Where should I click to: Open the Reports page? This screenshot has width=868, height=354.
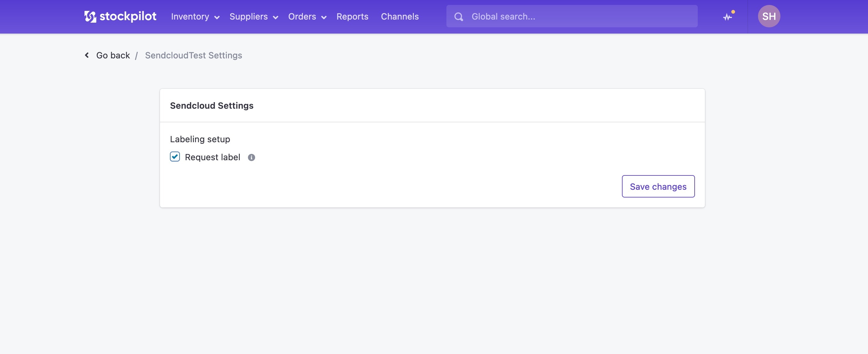pyautogui.click(x=352, y=16)
